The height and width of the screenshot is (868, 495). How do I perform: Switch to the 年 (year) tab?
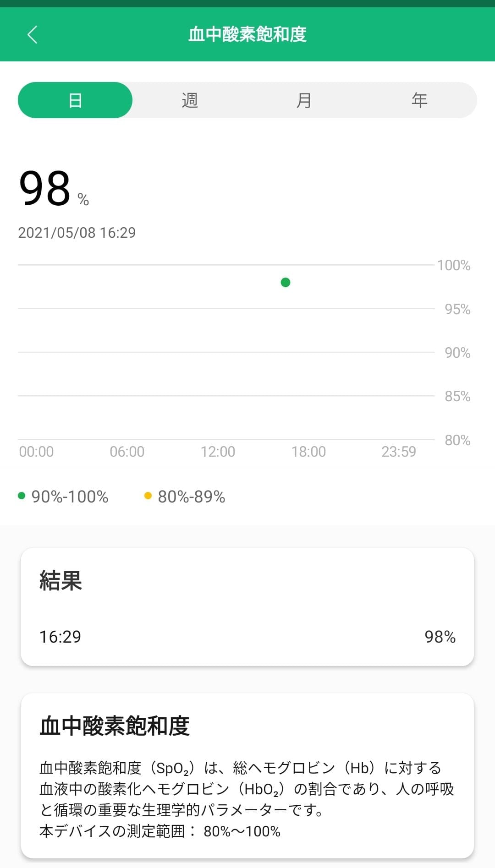pos(419,100)
